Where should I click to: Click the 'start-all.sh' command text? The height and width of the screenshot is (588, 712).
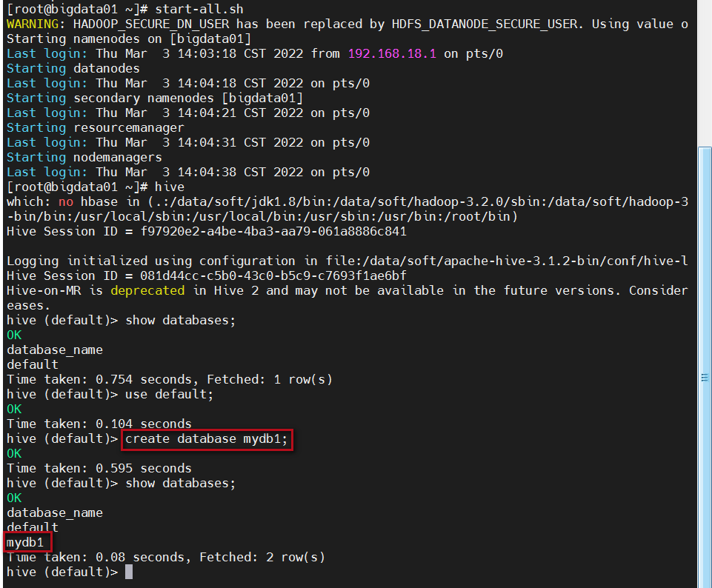click(x=199, y=9)
